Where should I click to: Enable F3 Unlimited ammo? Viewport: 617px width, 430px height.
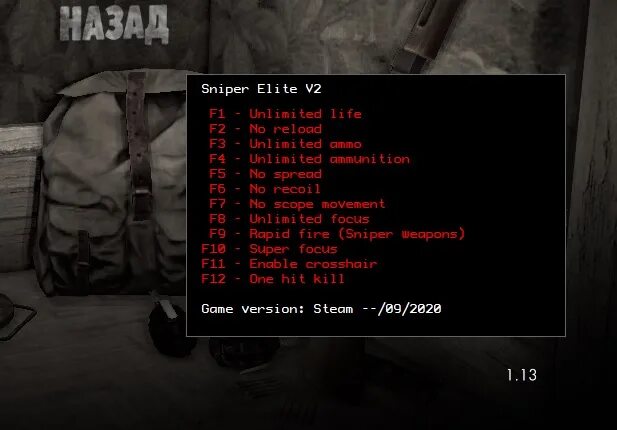pyautogui.click(x=285, y=144)
